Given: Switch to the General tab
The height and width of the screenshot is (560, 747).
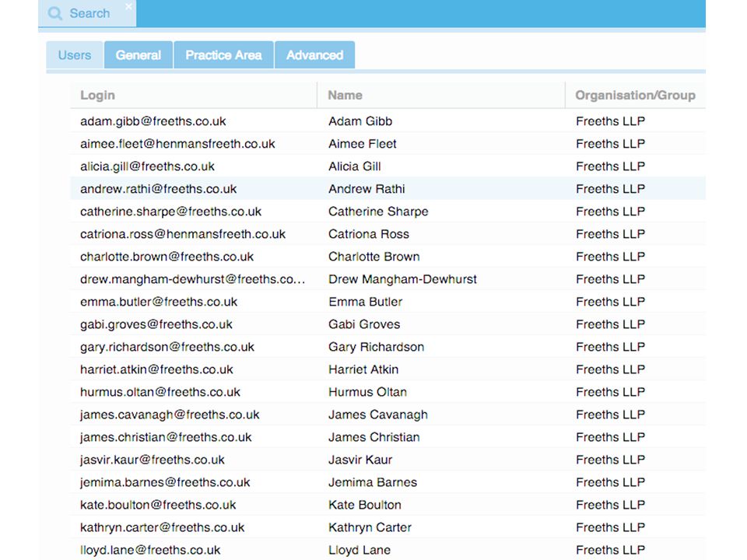Looking at the screenshot, I should pyautogui.click(x=139, y=55).
